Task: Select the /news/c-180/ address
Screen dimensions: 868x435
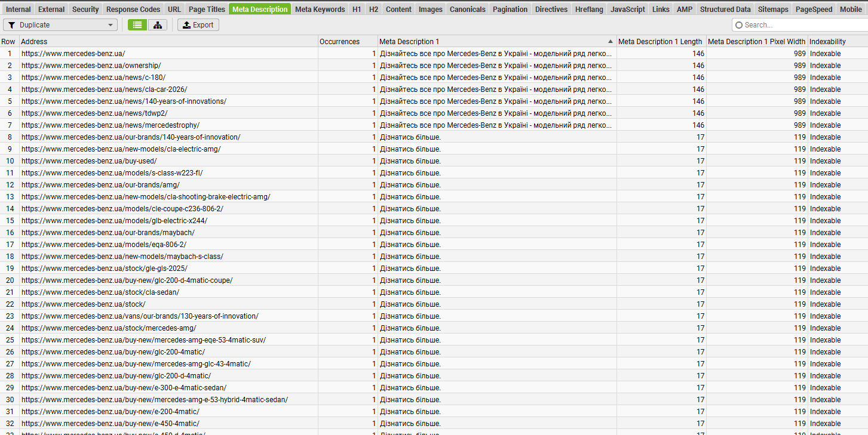Action: [x=93, y=78]
